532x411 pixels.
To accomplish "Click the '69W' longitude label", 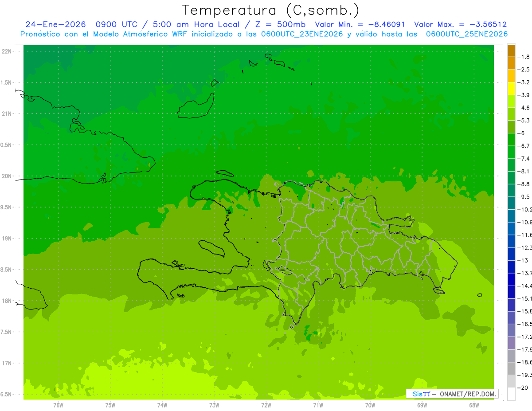I will click(422, 405).
